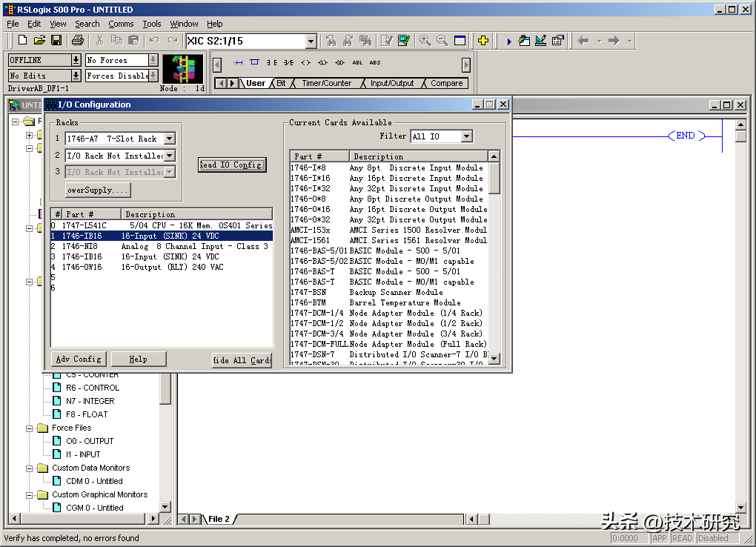Click the Read IO Config button
Viewport: 756px width, 547px height.
[x=232, y=165]
